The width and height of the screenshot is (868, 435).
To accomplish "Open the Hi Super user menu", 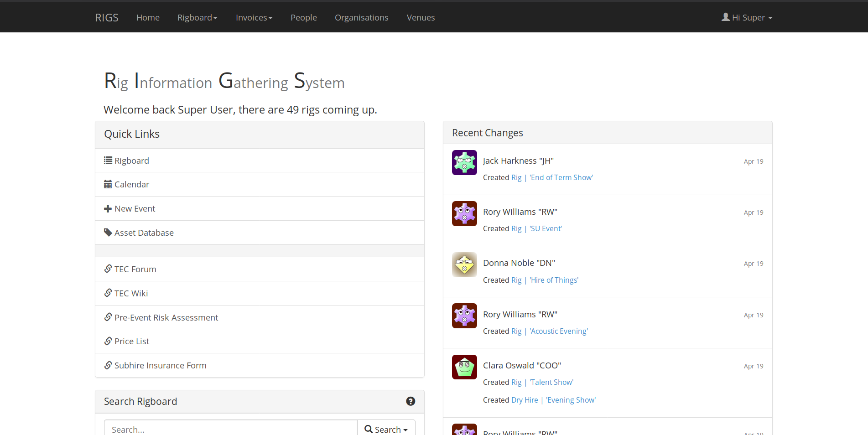I will pyautogui.click(x=747, y=17).
